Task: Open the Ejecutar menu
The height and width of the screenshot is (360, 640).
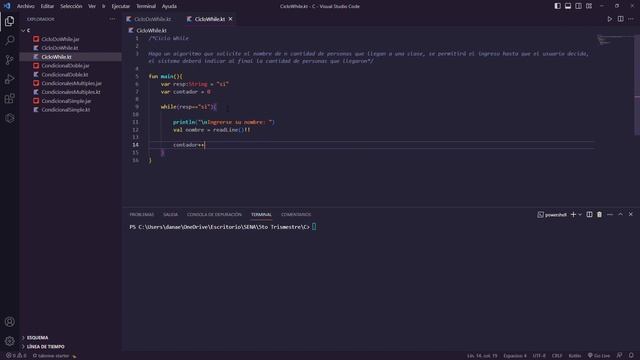Action: (x=121, y=6)
